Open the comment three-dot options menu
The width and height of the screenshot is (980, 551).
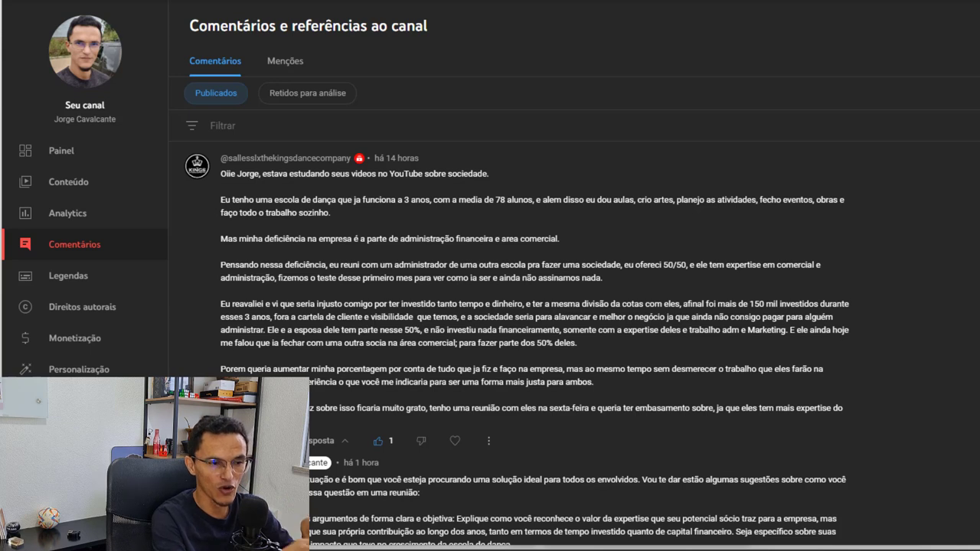(488, 441)
